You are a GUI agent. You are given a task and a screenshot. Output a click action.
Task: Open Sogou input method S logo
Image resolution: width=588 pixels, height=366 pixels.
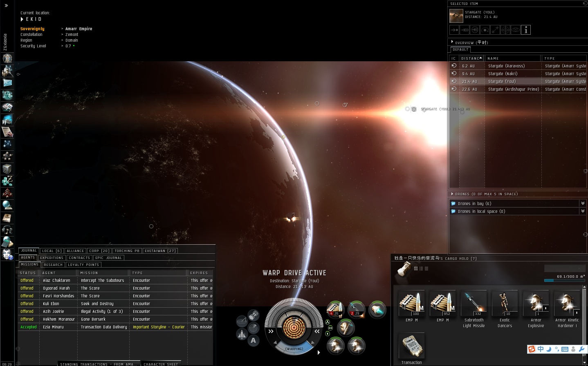tap(532, 349)
